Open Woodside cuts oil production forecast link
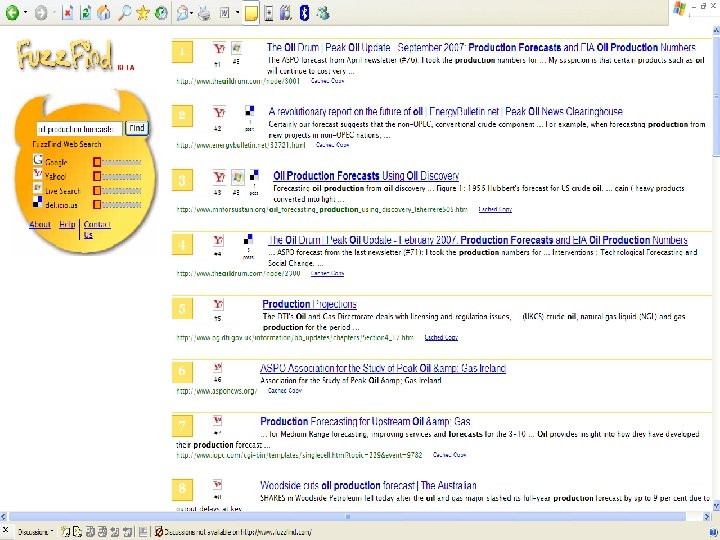 (368, 485)
